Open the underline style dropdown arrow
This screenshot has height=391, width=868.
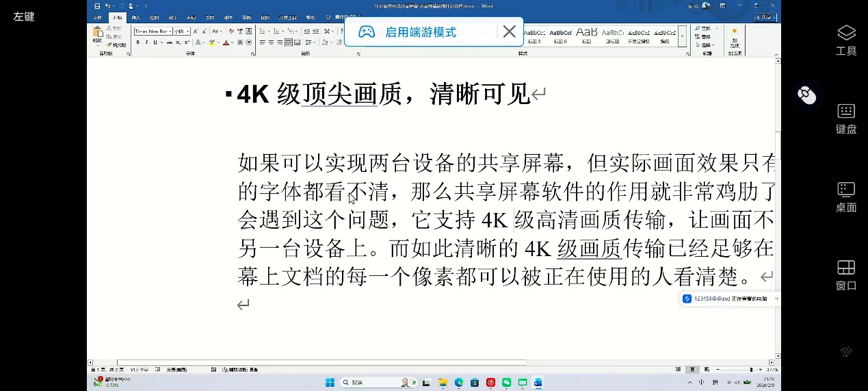pos(161,42)
